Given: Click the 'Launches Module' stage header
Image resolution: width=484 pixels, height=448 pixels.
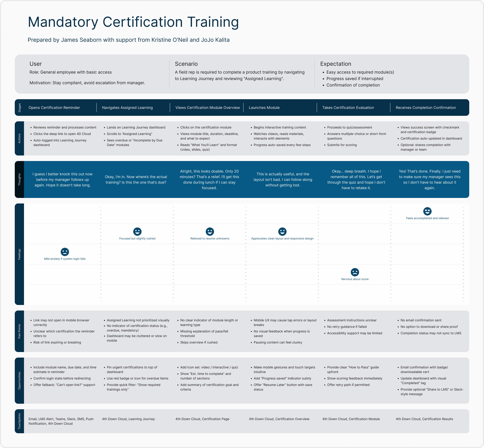Looking at the screenshot, I should point(264,108).
